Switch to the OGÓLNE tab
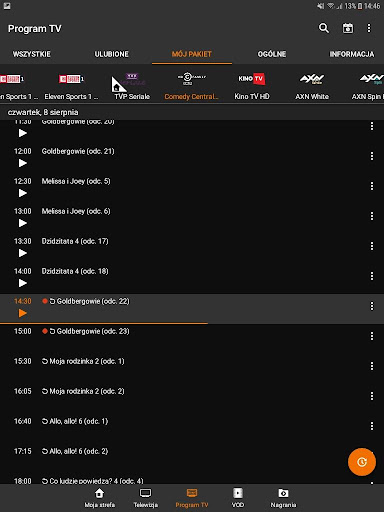This screenshot has width=384, height=512. [272, 54]
